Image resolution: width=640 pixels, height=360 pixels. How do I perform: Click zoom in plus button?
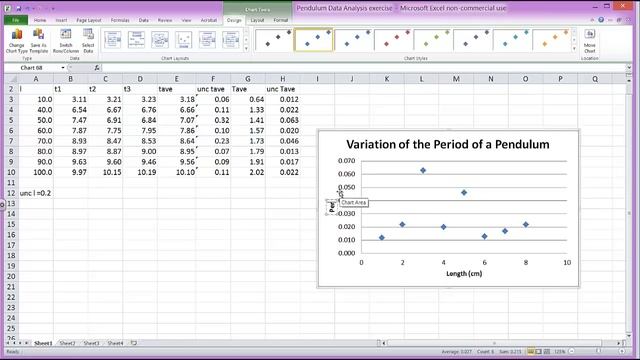click(622, 351)
